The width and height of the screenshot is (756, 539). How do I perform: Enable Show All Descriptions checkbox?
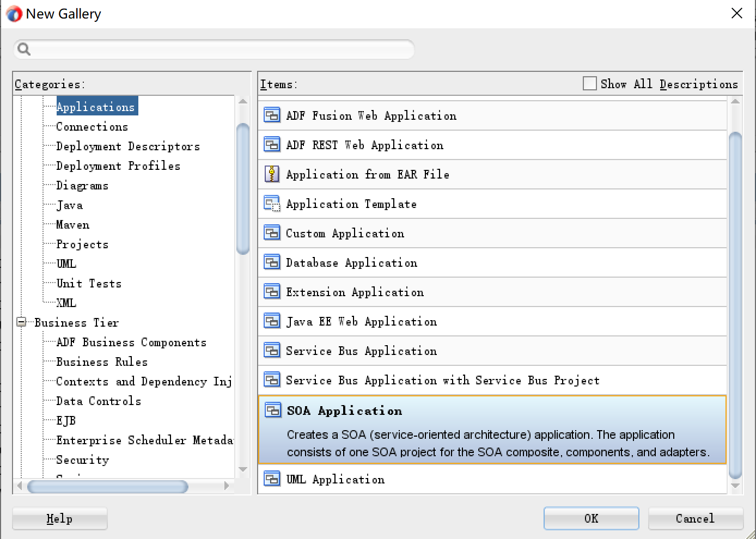click(589, 83)
